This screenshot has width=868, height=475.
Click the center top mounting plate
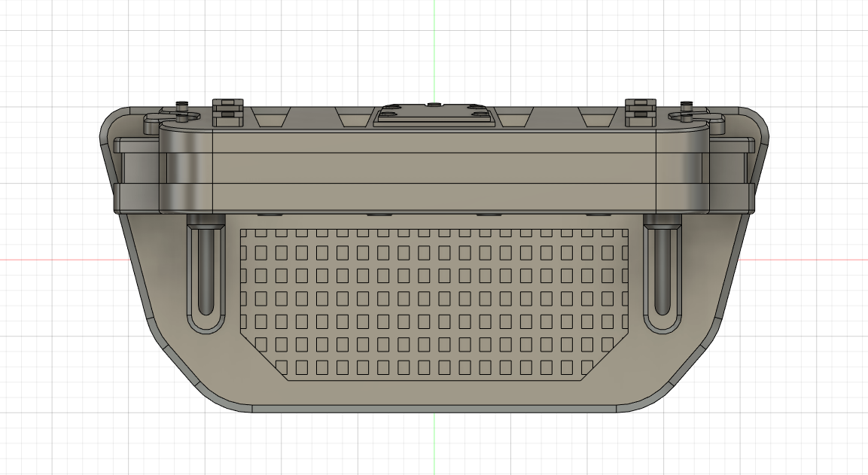click(x=434, y=111)
